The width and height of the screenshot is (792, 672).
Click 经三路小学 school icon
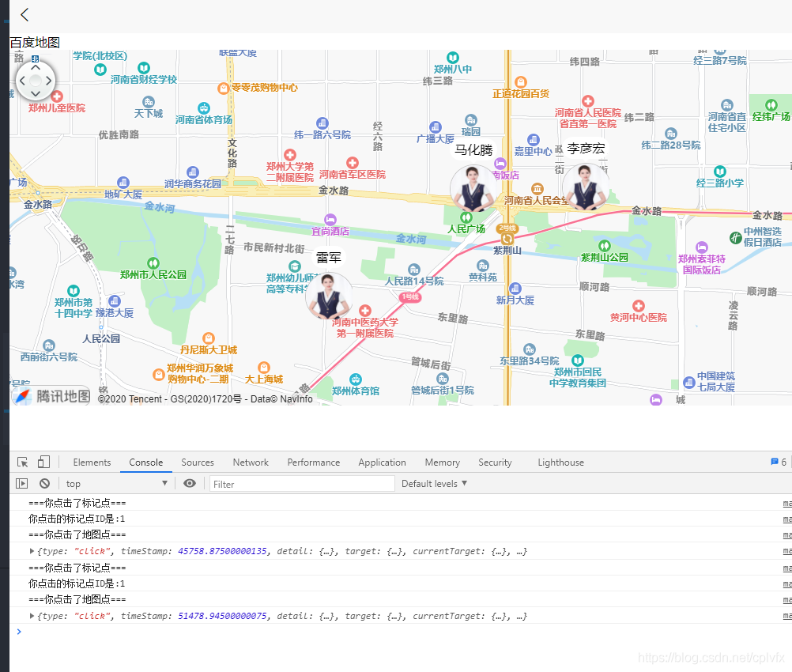click(x=720, y=172)
